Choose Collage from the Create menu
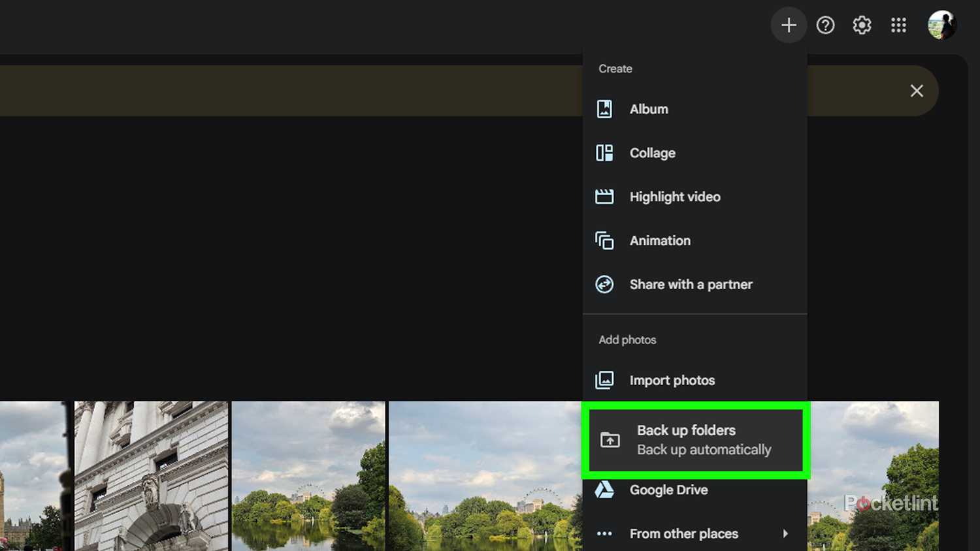The width and height of the screenshot is (980, 551). coord(653,153)
